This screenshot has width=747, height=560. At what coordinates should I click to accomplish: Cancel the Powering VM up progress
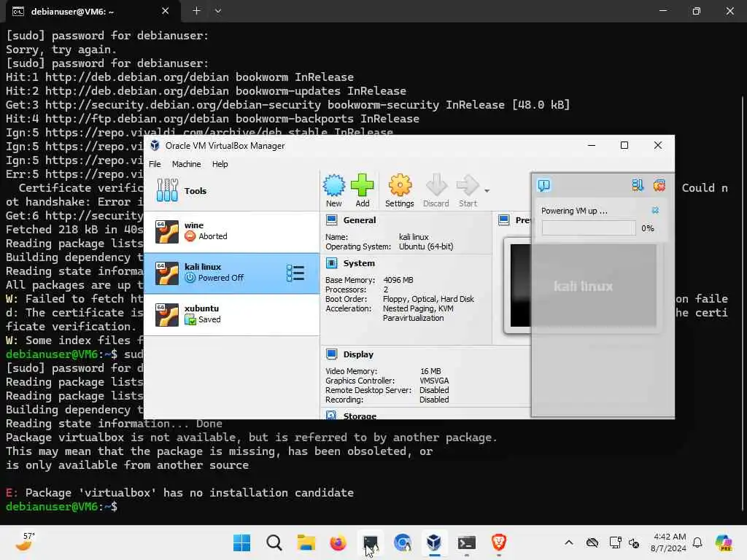656,211
